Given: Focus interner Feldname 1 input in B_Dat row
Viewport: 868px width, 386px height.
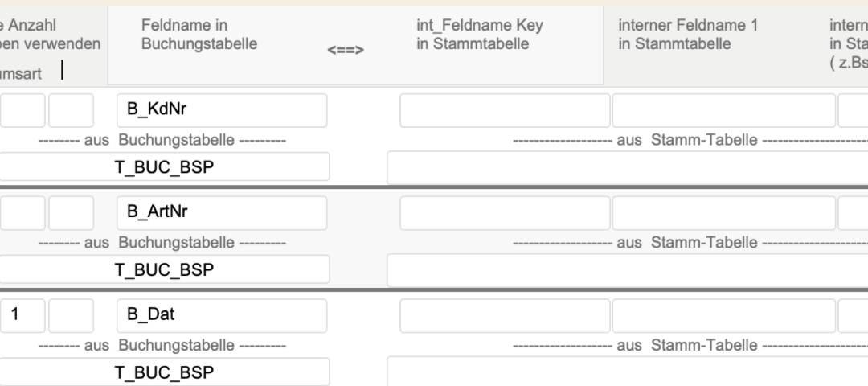Looking at the screenshot, I should pos(723,316).
